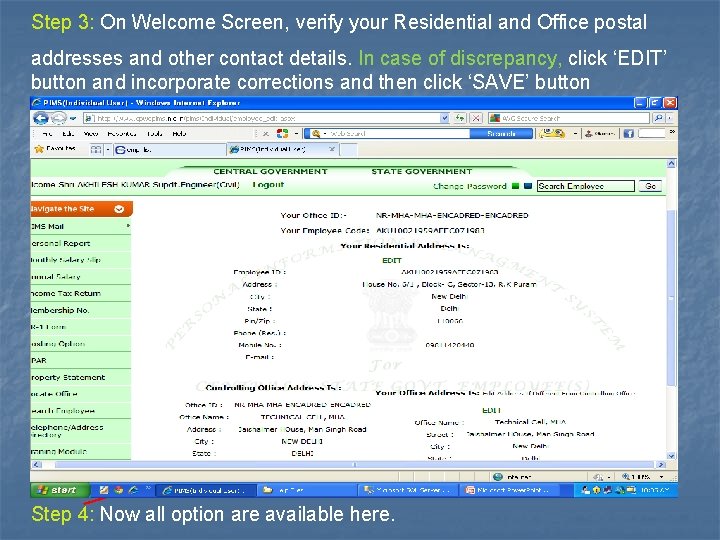The image size is (720, 540).
Task: Click the browser Back arrow button
Action: 40,118
